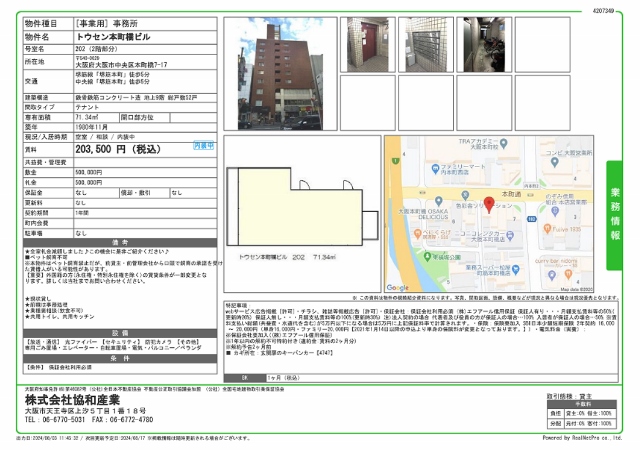Click the 築年 value 1980年11月
This screenshot has height=450, width=640.
[x=91, y=127]
